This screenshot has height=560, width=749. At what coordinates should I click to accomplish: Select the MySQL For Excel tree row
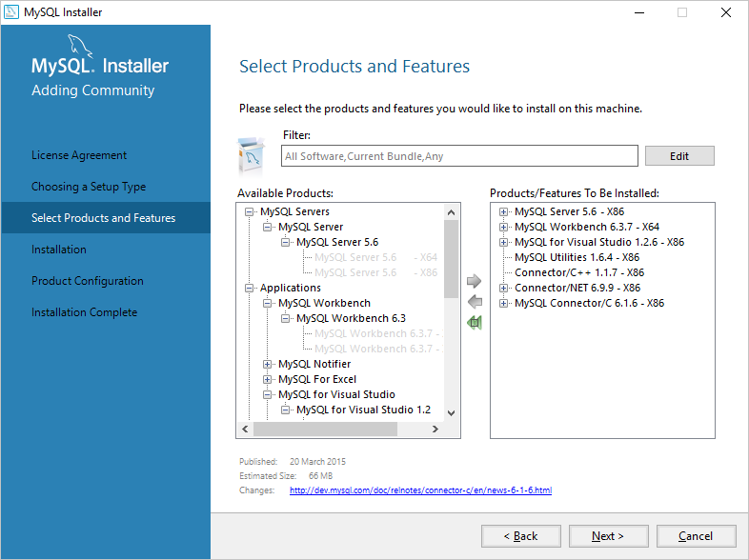click(317, 380)
